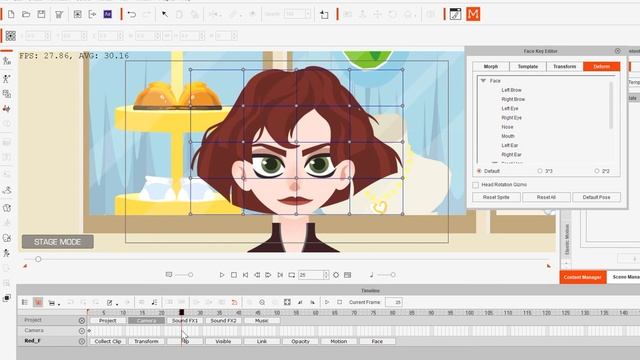Stop the animation playback
The width and height of the screenshot is (640, 360).
[x=234, y=275]
